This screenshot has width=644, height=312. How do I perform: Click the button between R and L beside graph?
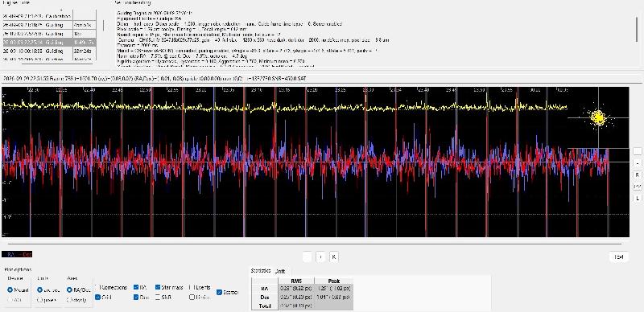[637, 187]
